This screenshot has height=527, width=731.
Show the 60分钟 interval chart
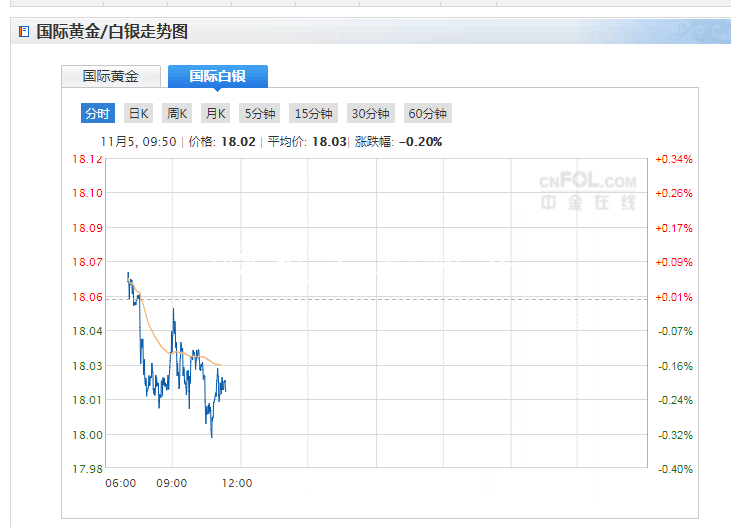tap(428, 113)
